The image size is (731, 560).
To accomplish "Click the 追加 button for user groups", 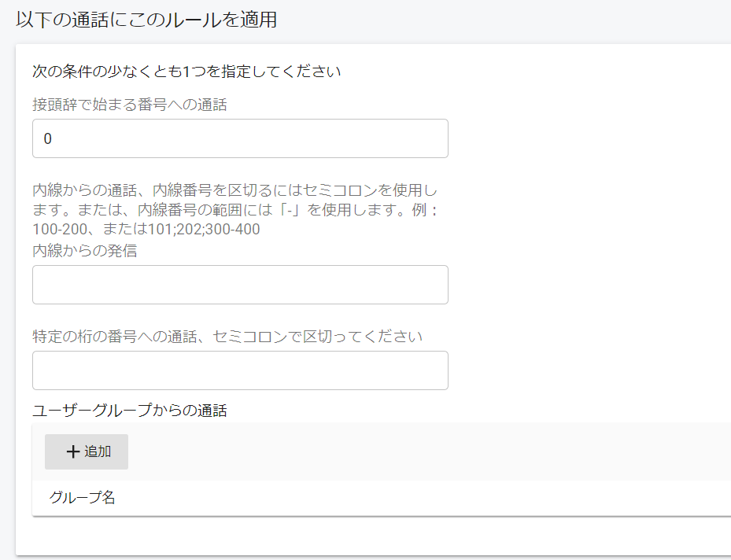I will (87, 451).
